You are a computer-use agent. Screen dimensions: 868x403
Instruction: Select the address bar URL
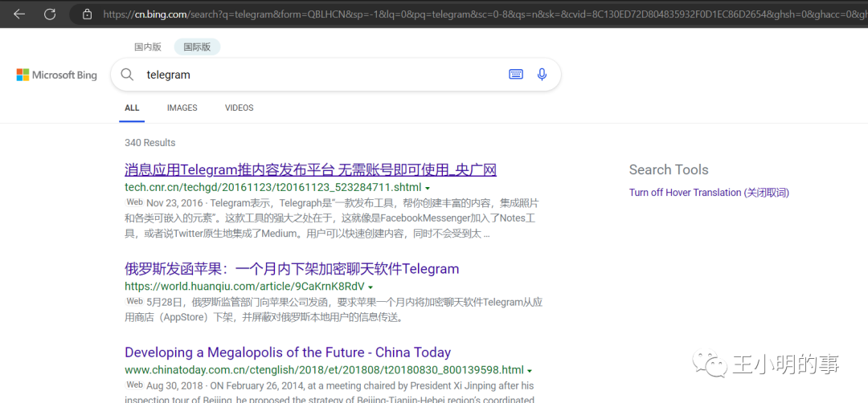485,14
